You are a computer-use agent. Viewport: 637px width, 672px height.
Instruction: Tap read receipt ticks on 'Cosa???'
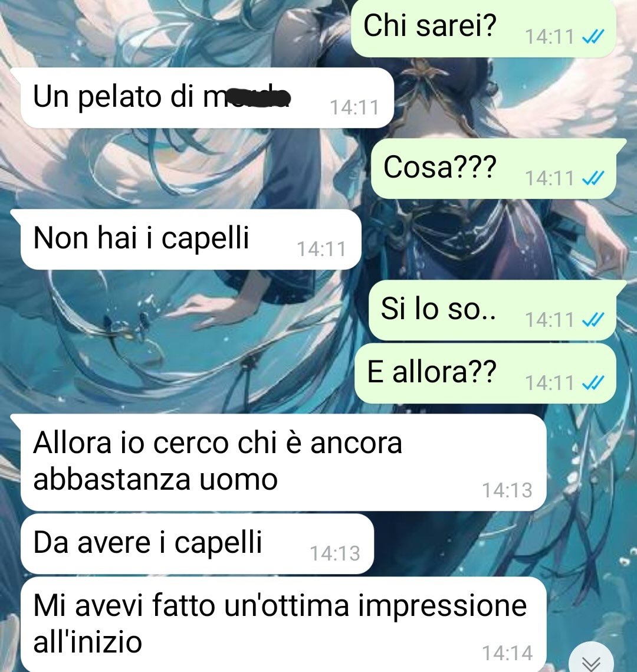[x=593, y=178]
